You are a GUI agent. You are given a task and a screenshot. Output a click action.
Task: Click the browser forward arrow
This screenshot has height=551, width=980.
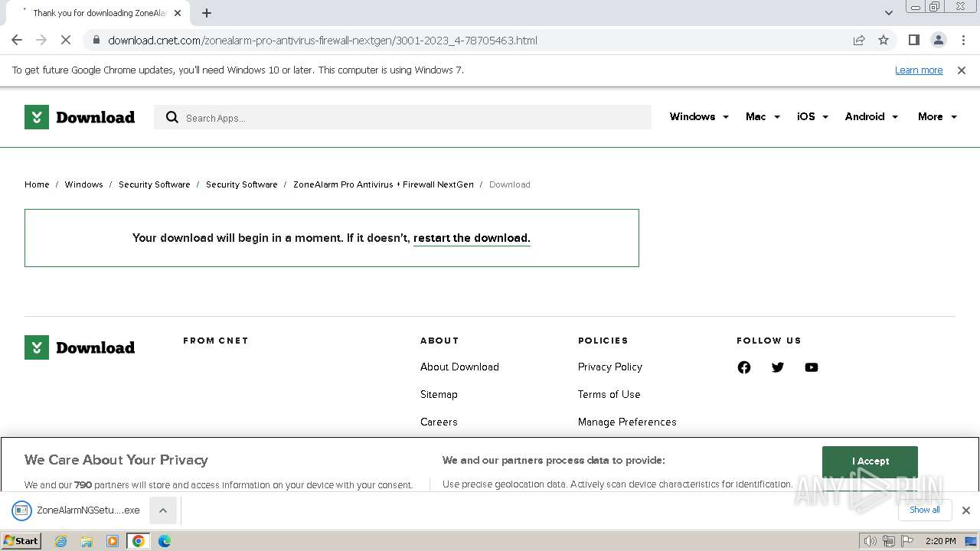click(41, 40)
